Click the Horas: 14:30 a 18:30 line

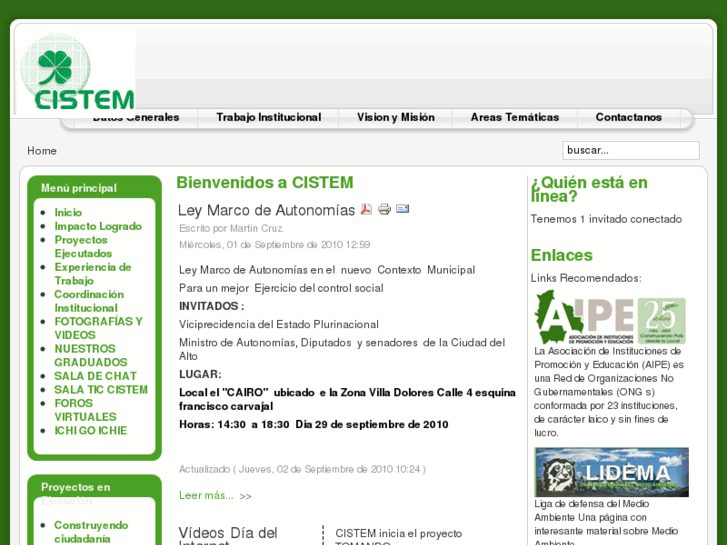(x=313, y=424)
